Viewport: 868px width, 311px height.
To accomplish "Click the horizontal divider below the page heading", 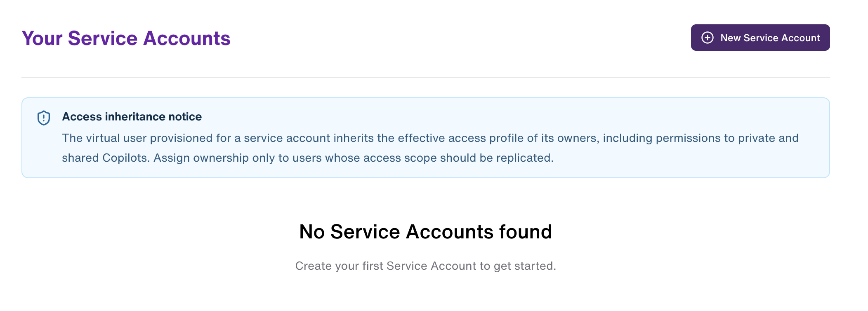I will pos(425,77).
